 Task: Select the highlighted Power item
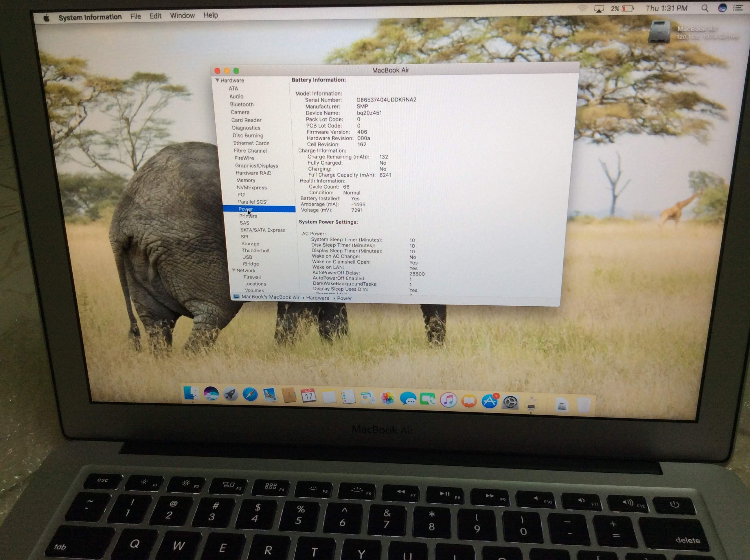point(259,209)
